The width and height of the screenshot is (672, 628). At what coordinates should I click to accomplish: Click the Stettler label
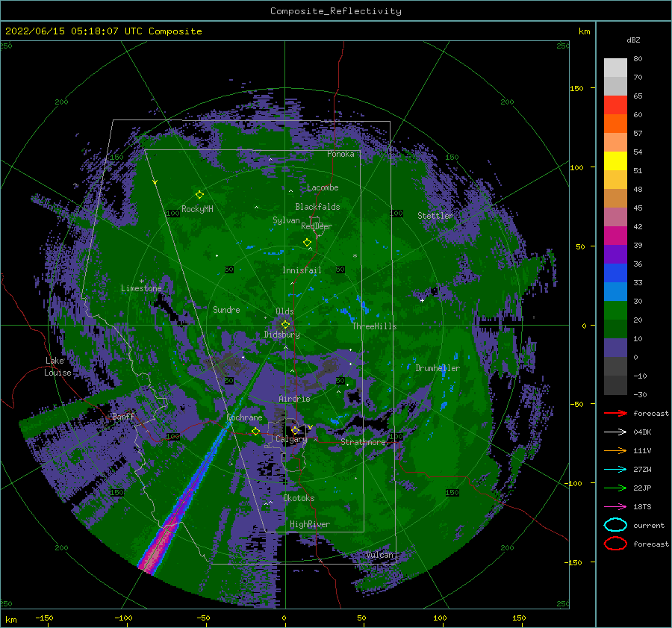point(435,216)
